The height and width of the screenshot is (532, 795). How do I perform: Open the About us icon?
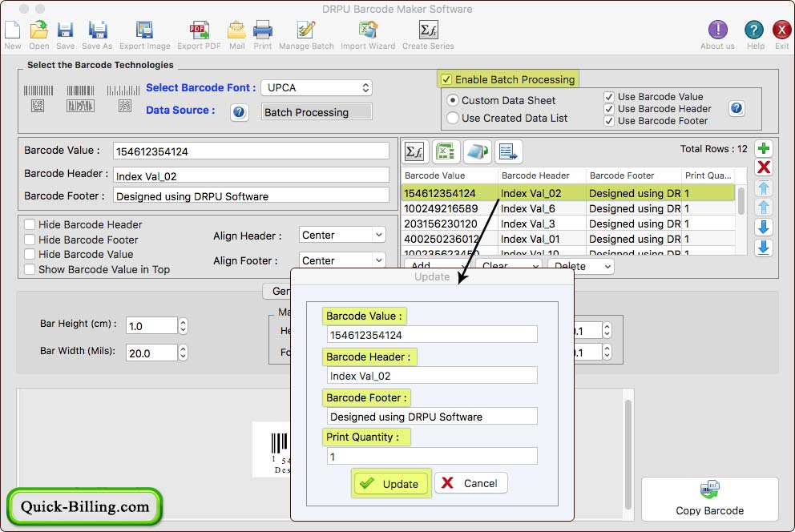click(x=717, y=30)
